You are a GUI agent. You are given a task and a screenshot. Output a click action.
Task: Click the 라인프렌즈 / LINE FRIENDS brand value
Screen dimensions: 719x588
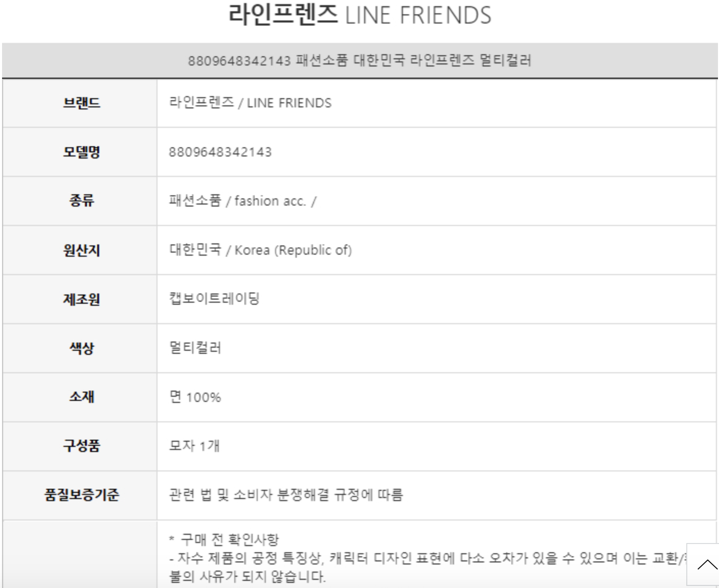250,103
